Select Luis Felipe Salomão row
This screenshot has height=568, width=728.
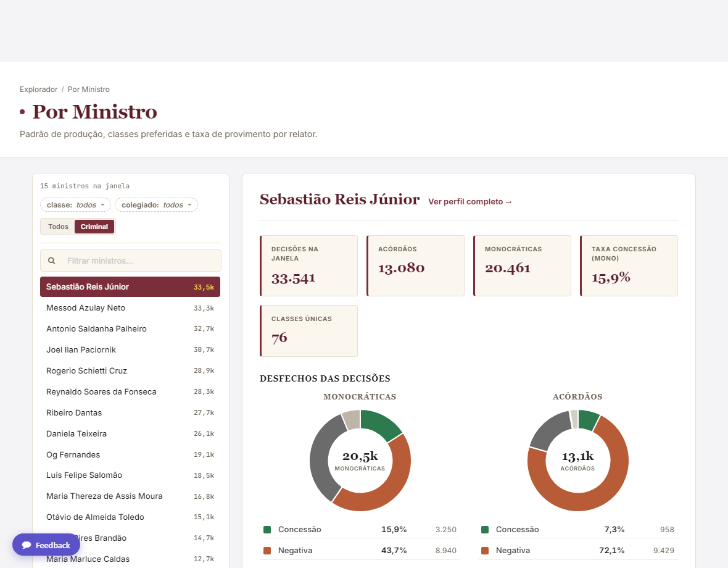(130, 475)
